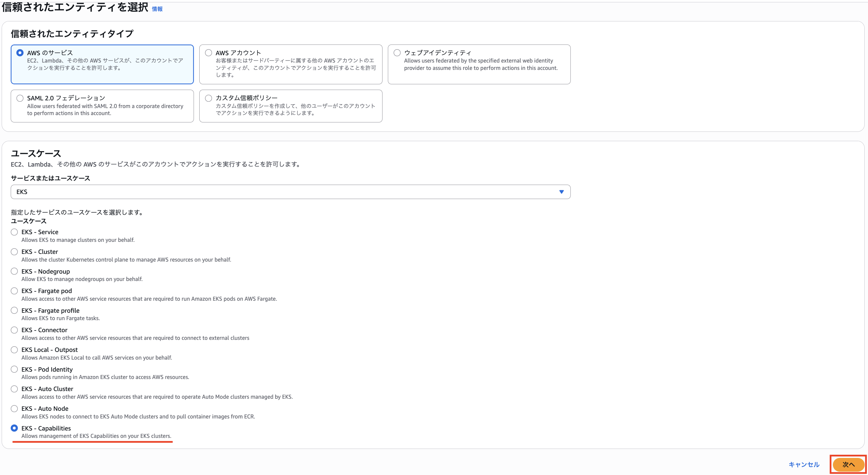Choose EKS - Pod Identity use case

[14, 370]
